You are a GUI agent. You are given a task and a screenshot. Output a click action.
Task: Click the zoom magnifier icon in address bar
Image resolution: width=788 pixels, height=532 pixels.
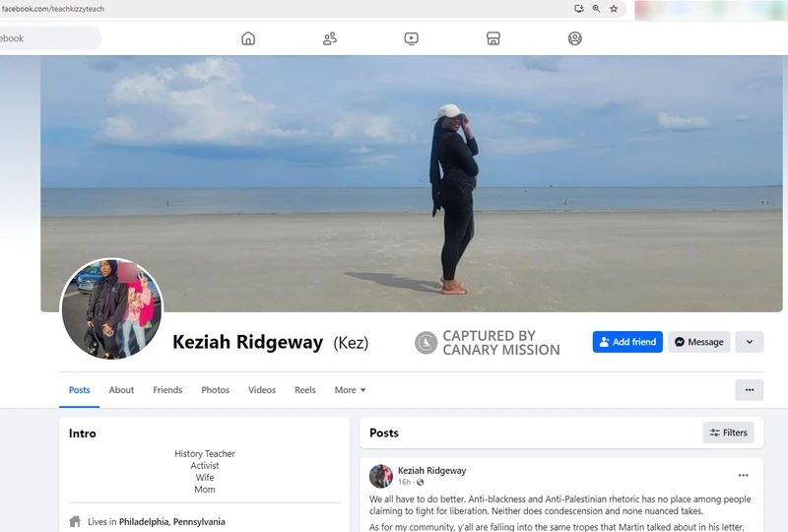click(596, 9)
